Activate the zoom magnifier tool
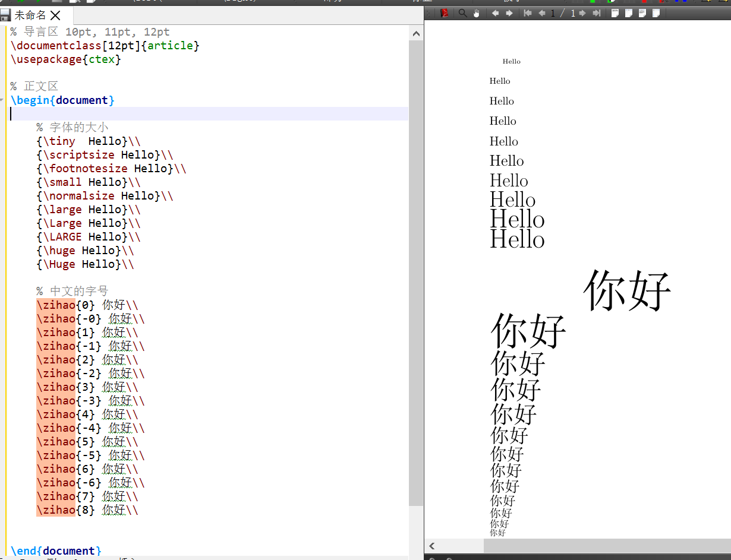The height and width of the screenshot is (560, 731). [462, 13]
